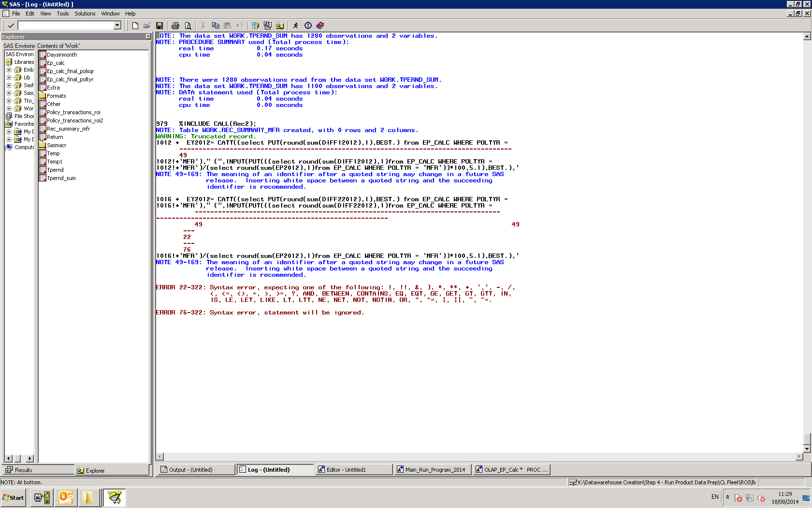The height and width of the screenshot is (508, 812).
Task: Expand the Tto_ library tree node
Action: tap(9, 101)
